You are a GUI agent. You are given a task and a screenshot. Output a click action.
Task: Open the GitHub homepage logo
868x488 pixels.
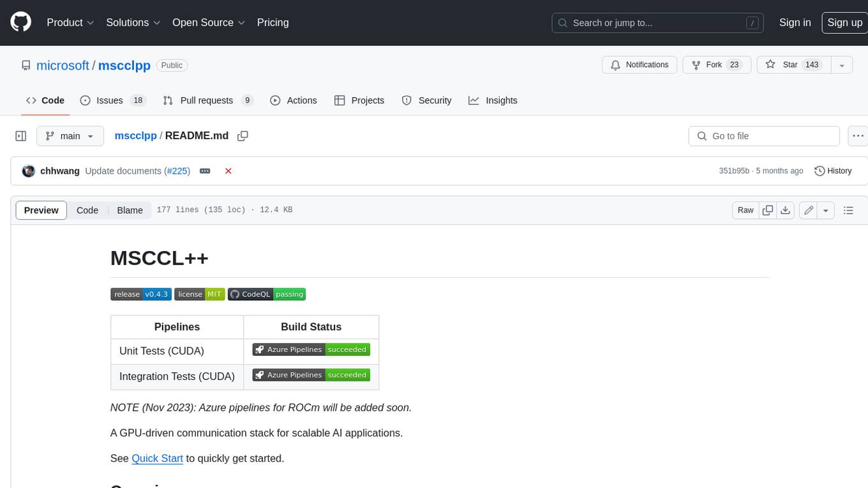click(20, 22)
